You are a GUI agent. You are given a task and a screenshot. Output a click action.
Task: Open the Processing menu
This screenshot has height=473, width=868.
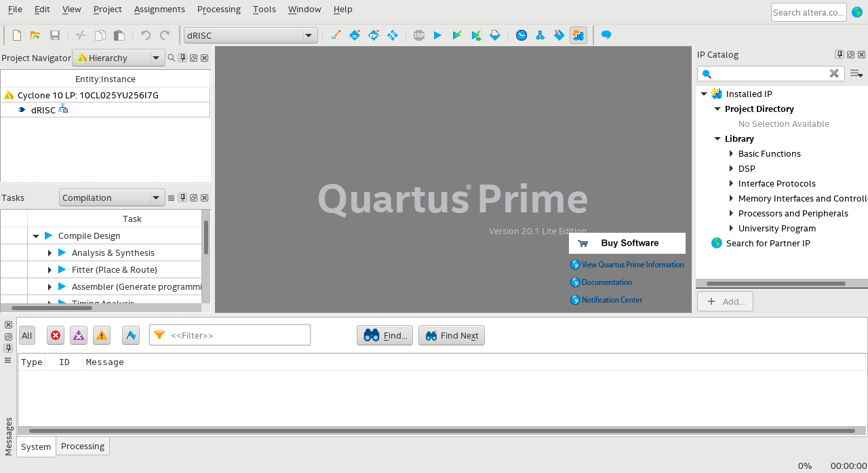click(x=219, y=9)
